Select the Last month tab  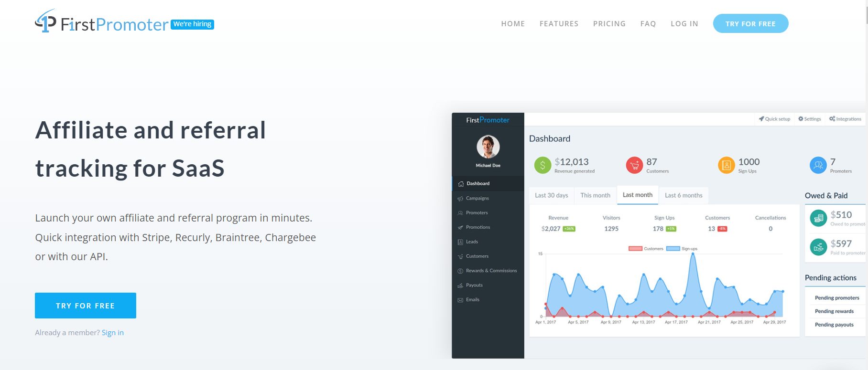[638, 195]
